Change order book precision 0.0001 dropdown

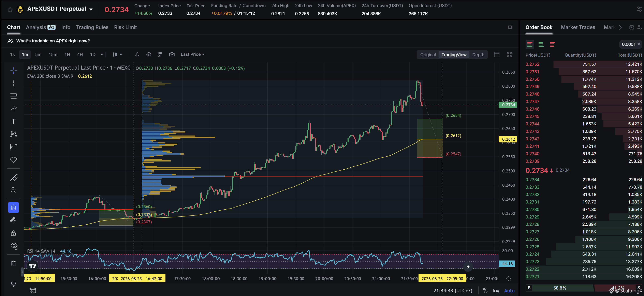[x=631, y=44]
